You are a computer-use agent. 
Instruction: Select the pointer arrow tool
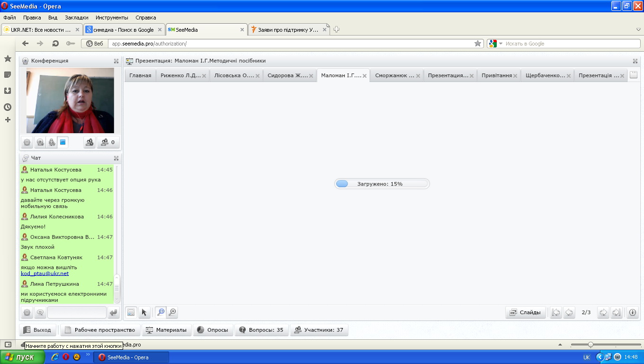(144, 312)
